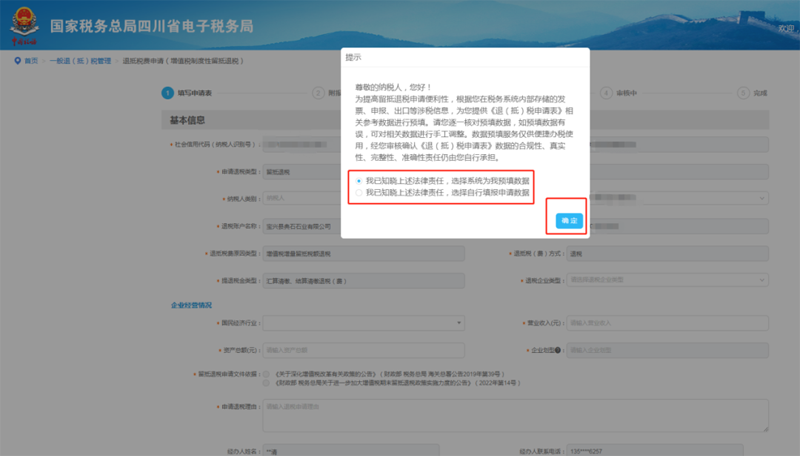Go to 首页 in breadcrumb
The width and height of the screenshot is (800, 456).
tap(31, 61)
